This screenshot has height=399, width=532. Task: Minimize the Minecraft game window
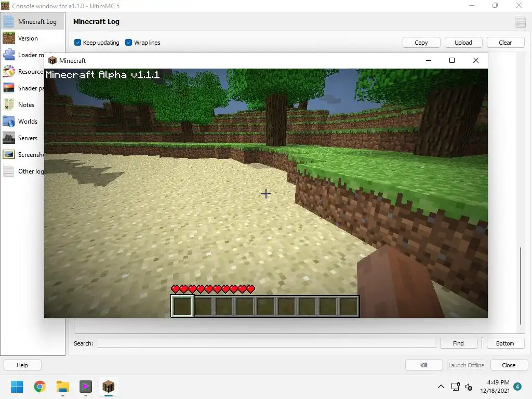429,60
